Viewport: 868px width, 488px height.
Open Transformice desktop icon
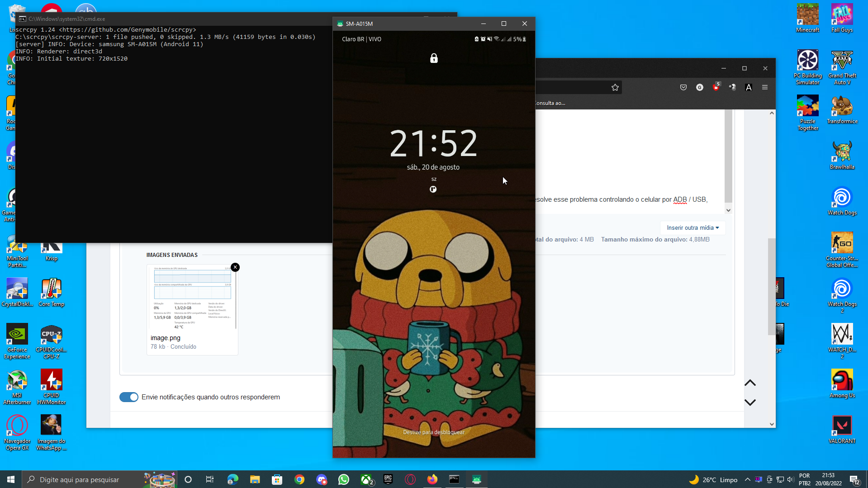[842, 109]
